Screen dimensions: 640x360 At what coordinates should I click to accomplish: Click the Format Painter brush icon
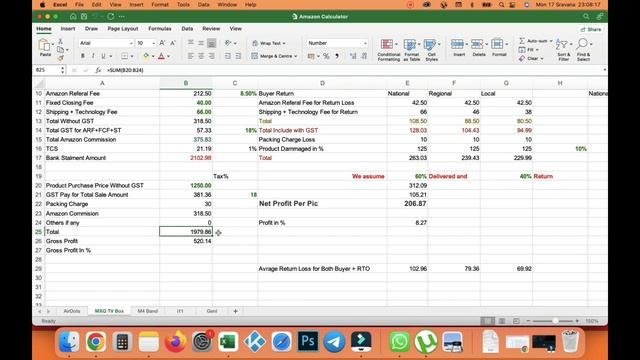tap(60, 58)
